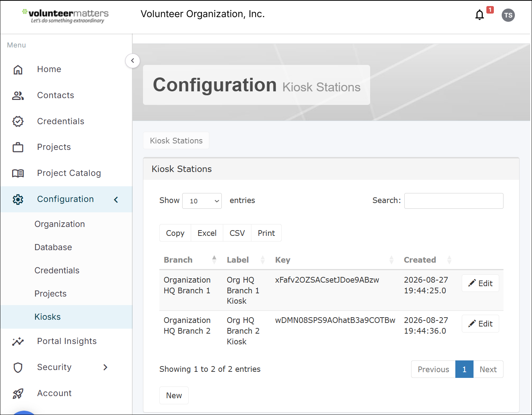Select Credentials under Configuration

pyautogui.click(x=57, y=270)
